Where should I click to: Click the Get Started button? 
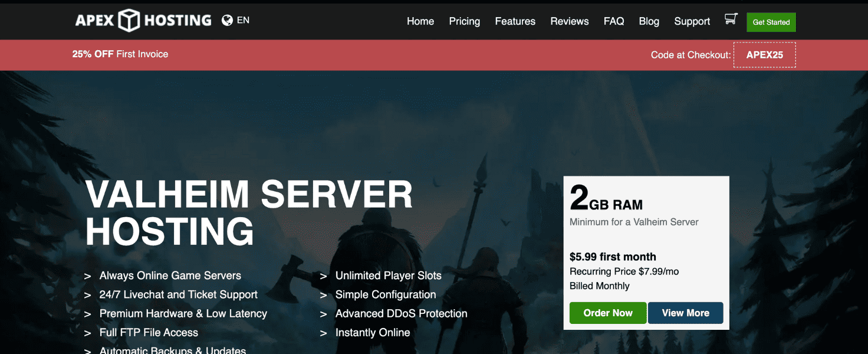pos(771,22)
